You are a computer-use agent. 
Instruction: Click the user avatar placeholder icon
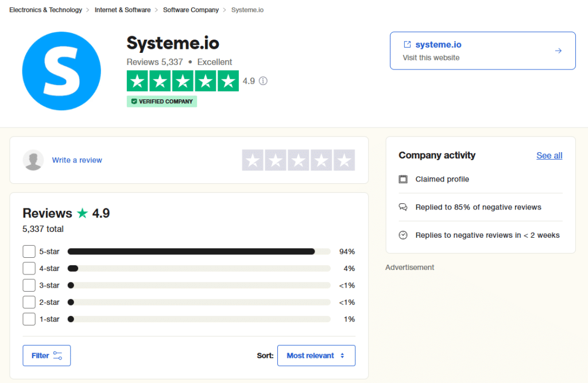click(33, 160)
